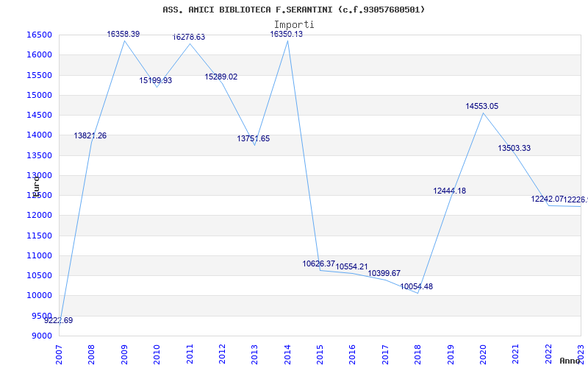Click x-axis year 2021
Image resolution: width=588 pixels, height=368 pixels.
pyautogui.click(x=516, y=354)
